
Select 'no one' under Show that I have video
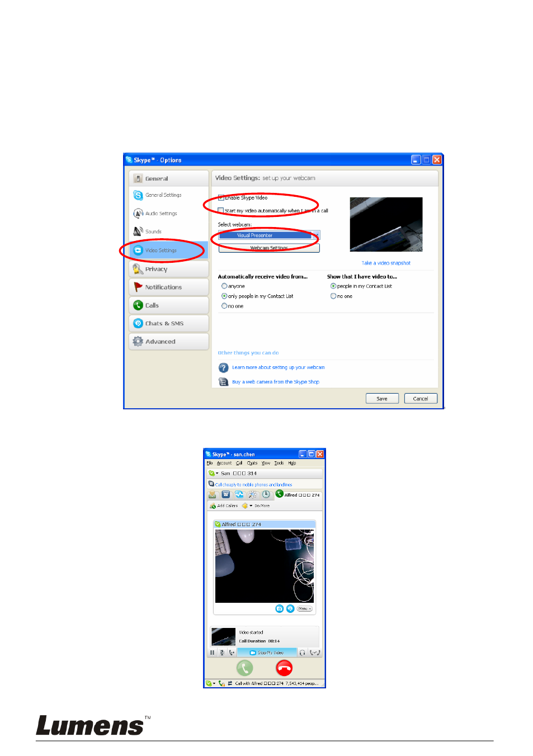coord(333,296)
